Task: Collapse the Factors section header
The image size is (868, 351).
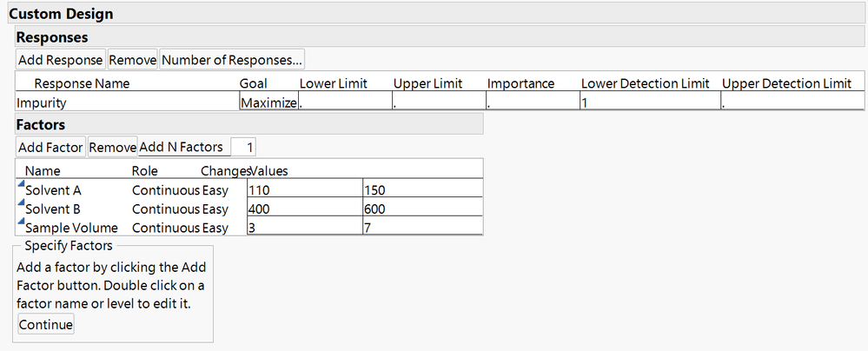Action: (249, 124)
